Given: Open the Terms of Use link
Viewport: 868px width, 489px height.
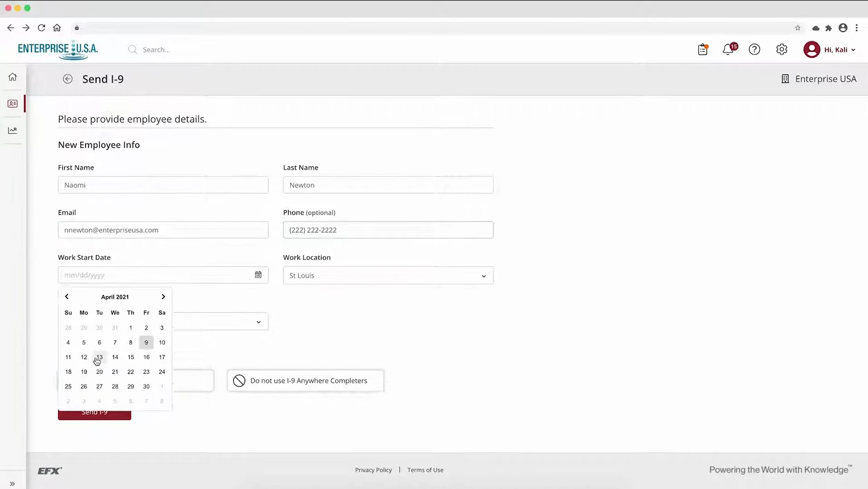Looking at the screenshot, I should click(x=425, y=470).
